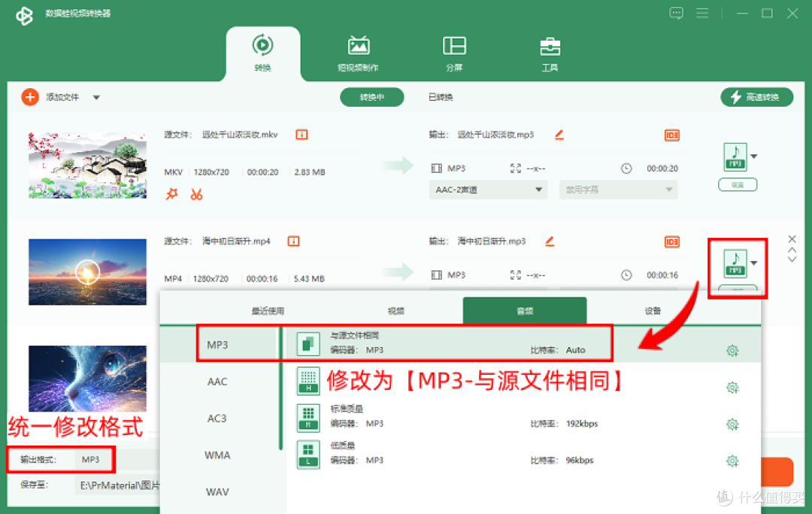The height and width of the screenshot is (514, 812).
Task: Select AC3 in the format list
Action: point(217,418)
